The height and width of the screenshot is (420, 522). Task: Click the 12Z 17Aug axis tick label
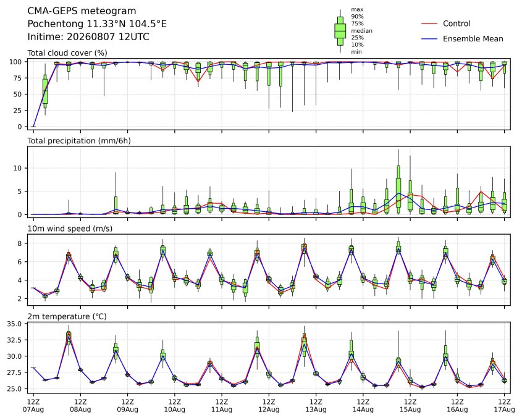tap(504, 406)
